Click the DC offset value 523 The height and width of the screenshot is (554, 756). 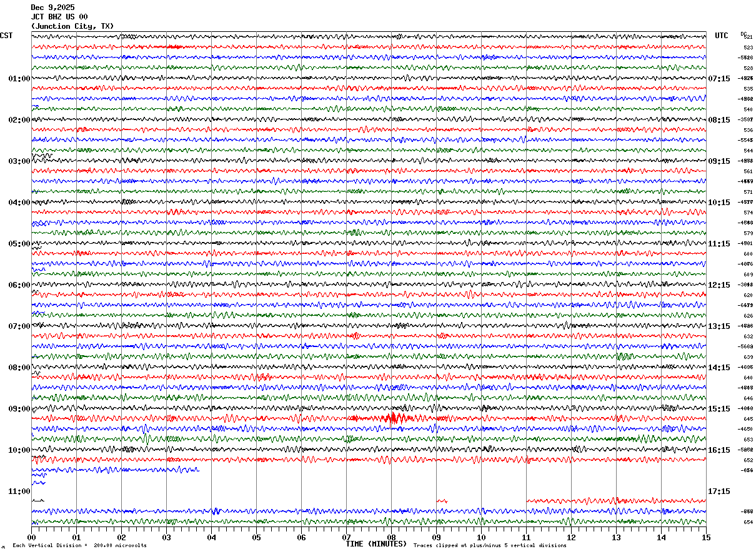tap(748, 48)
